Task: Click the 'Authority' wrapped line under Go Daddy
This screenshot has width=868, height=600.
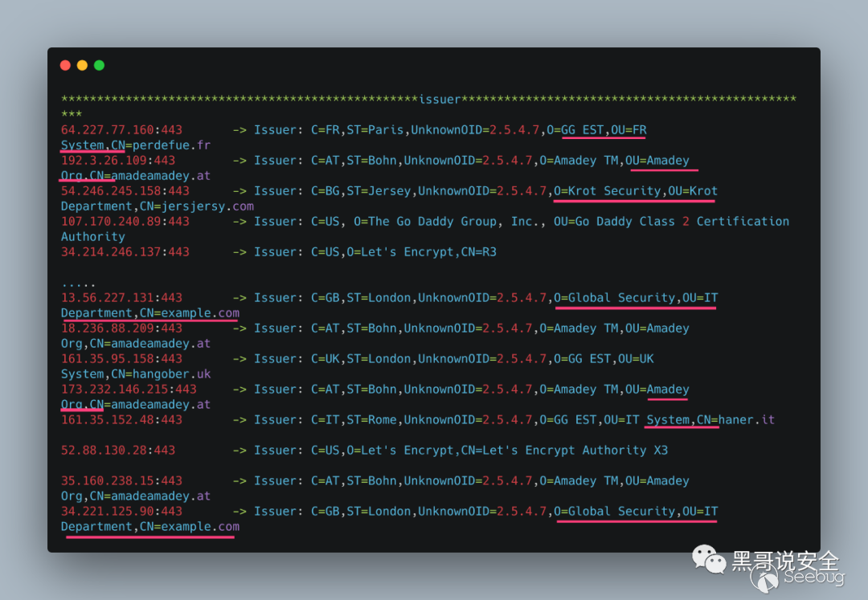Action: click(93, 237)
